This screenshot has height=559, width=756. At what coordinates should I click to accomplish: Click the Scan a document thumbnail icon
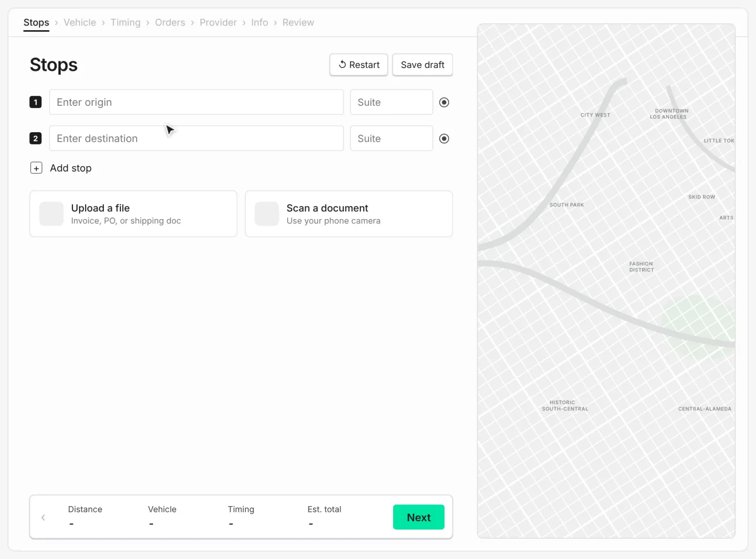[x=267, y=214]
